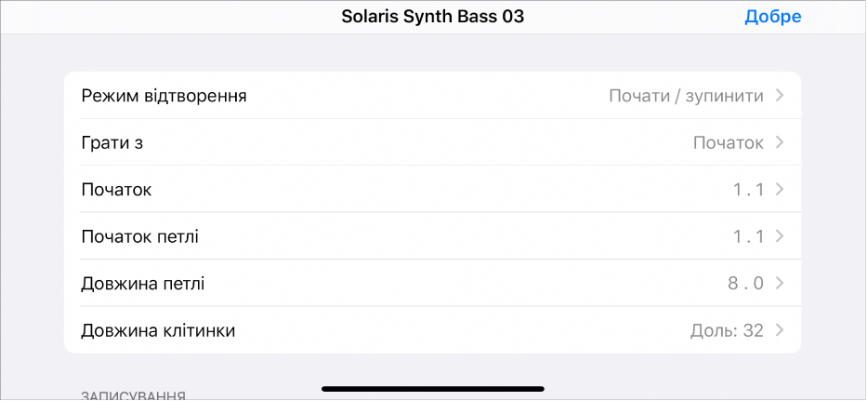Expand chevron in the Грати з row
Viewport: 868px width, 401px height.
780,142
